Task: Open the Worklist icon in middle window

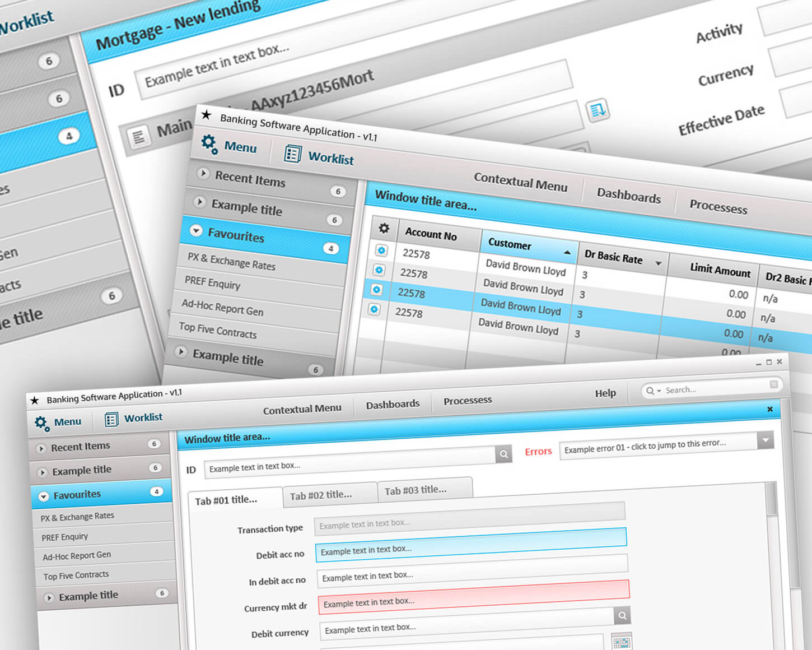Action: pyautogui.click(x=292, y=153)
